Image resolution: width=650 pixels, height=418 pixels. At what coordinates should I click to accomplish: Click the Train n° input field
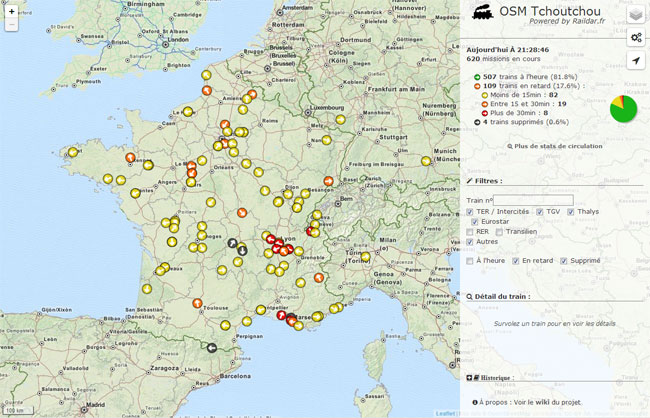click(x=536, y=200)
